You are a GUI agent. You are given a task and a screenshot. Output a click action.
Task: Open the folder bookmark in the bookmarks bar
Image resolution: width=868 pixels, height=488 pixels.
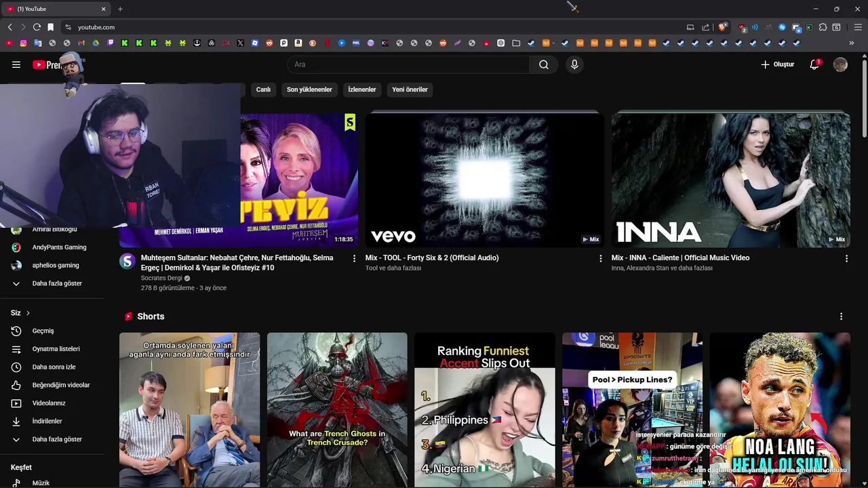tap(516, 43)
